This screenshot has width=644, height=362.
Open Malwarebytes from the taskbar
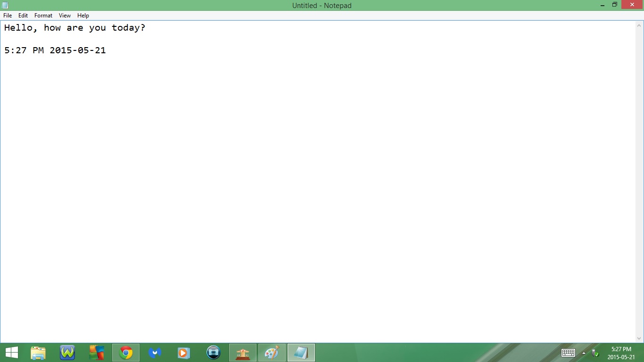155,352
